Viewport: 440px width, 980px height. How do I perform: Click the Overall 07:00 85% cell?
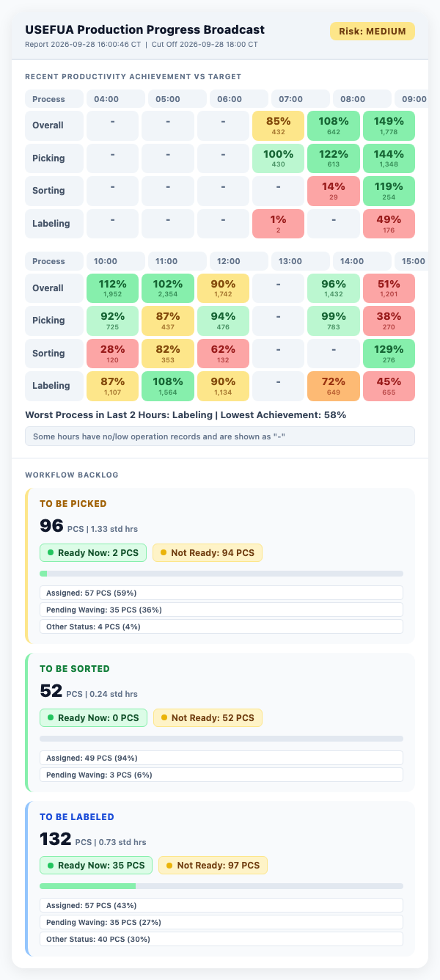click(x=279, y=125)
